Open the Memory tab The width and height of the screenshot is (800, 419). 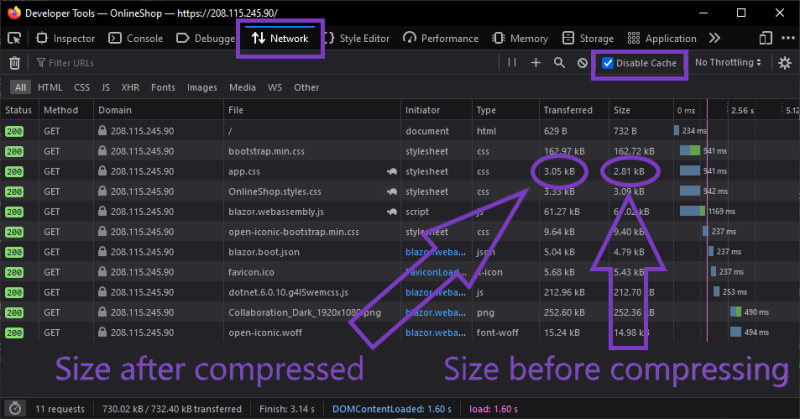pyautogui.click(x=520, y=38)
